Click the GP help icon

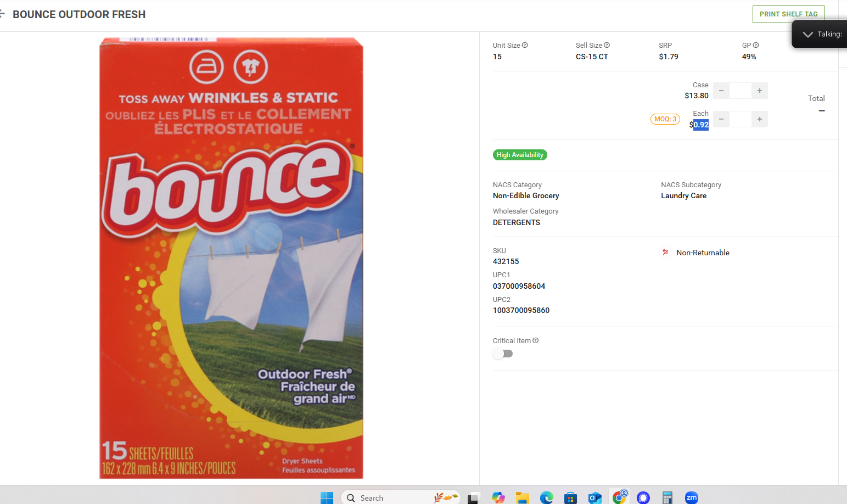point(756,45)
